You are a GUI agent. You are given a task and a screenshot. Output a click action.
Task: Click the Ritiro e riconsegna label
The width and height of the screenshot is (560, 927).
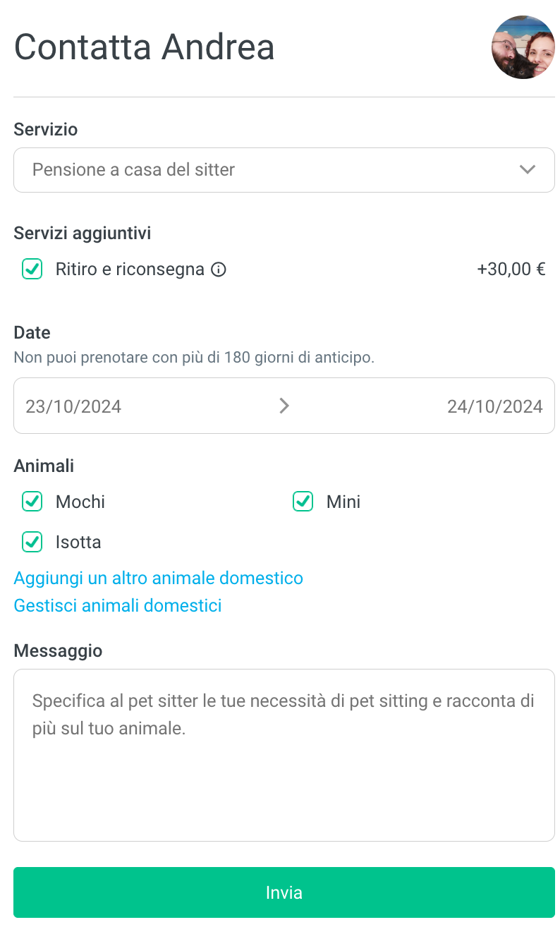coord(130,269)
